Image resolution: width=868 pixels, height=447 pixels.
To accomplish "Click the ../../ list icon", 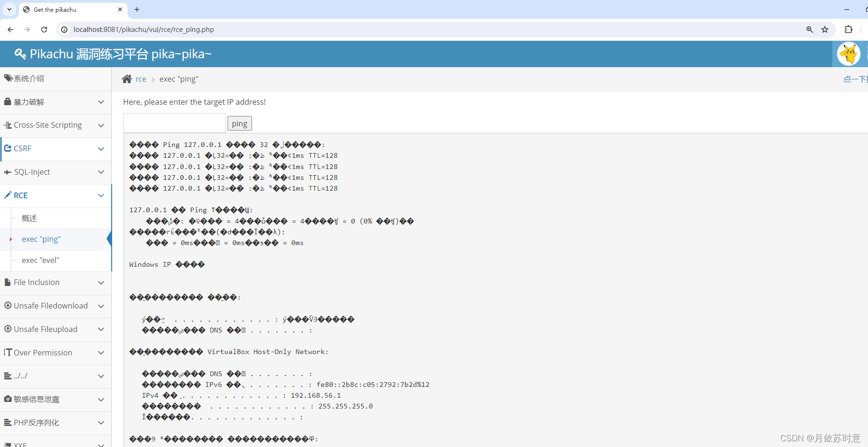I will tap(8, 376).
